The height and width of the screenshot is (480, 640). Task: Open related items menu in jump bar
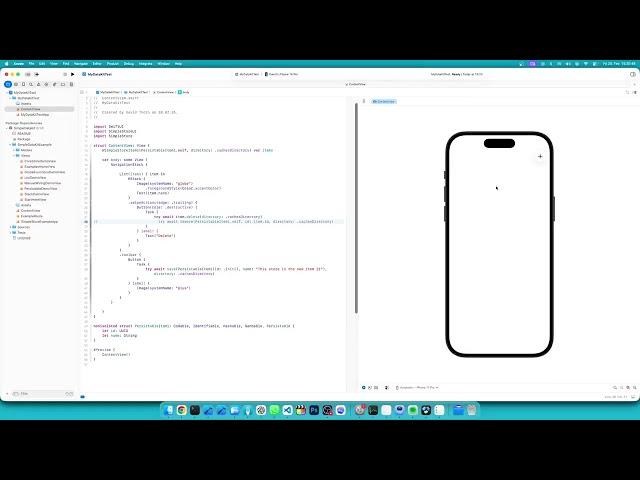click(82, 92)
